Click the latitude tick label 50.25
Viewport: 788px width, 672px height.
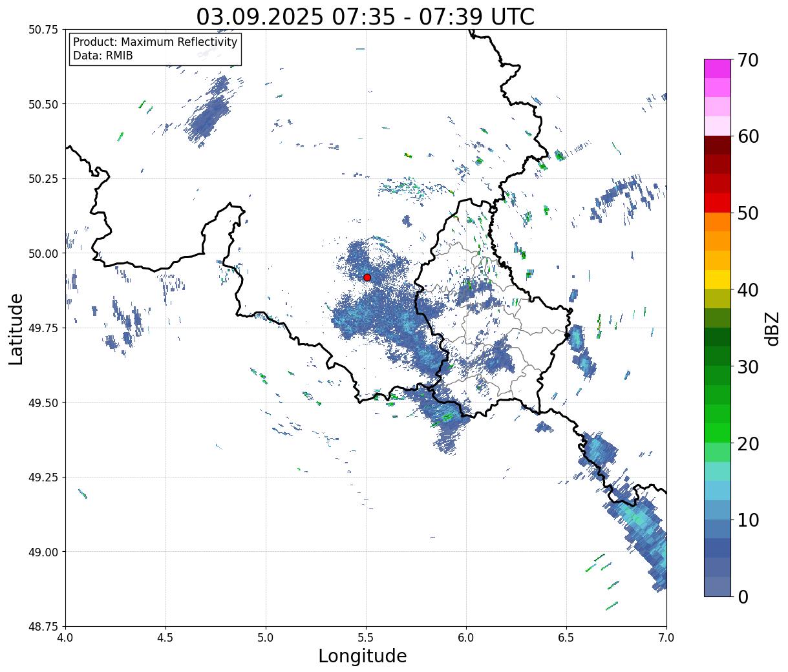click(43, 179)
